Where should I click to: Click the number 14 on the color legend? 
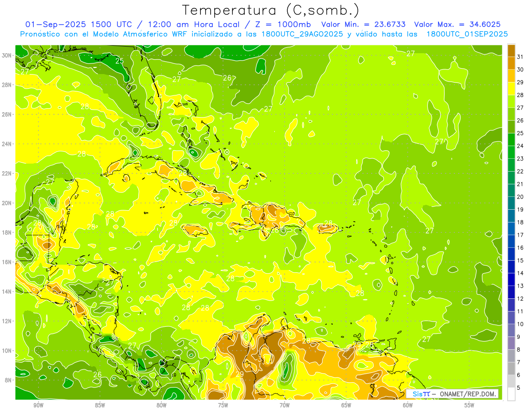pos(520,273)
